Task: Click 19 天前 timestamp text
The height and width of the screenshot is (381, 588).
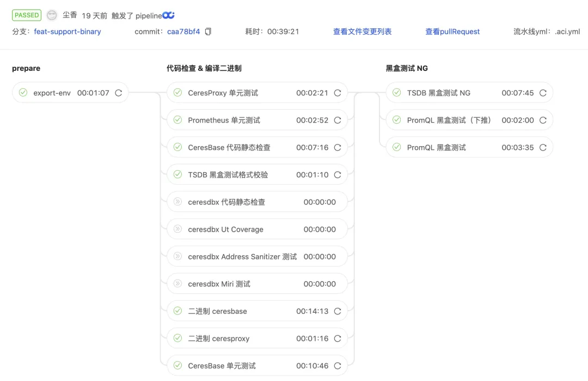Action: point(95,15)
